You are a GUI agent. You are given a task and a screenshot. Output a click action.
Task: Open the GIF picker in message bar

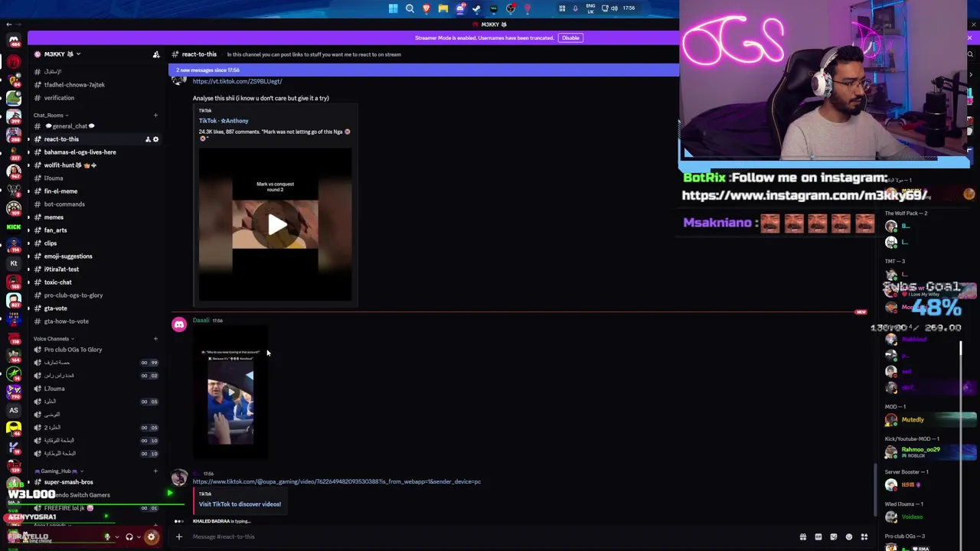pyautogui.click(x=818, y=537)
